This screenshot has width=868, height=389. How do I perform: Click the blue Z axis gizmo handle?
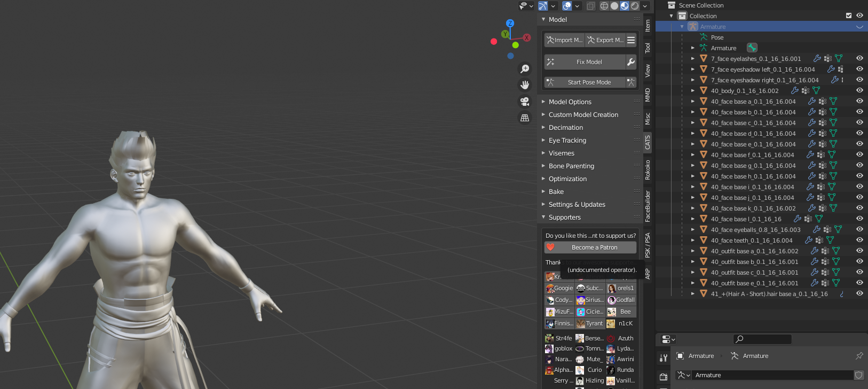point(510,23)
